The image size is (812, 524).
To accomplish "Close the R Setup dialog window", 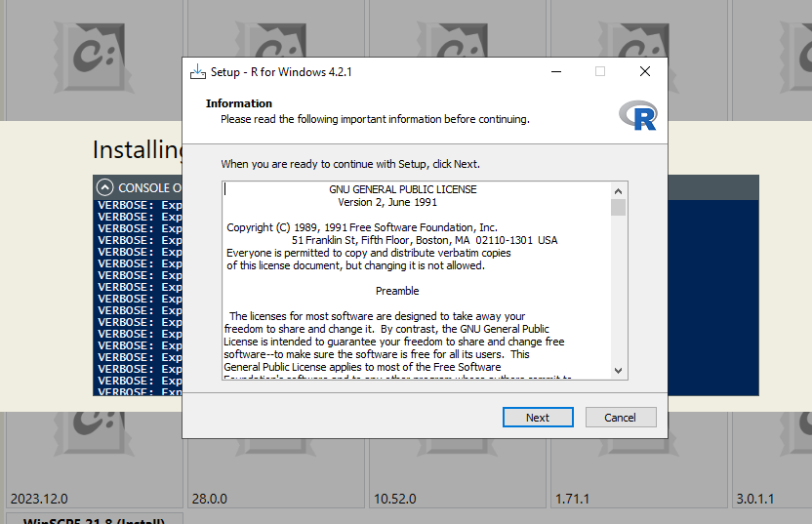I will (x=645, y=71).
